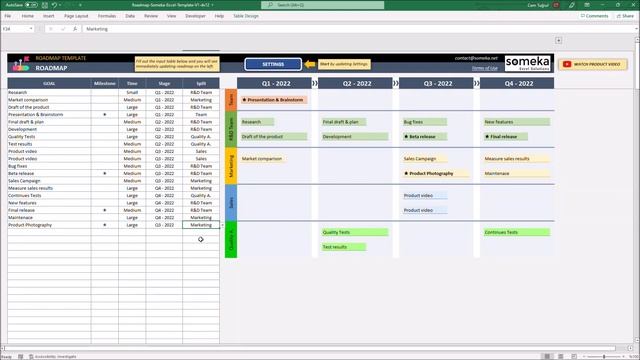This screenshot has height=360, width=640.
Task: Click the Page Break Preview icon
Action: click(x=574, y=356)
